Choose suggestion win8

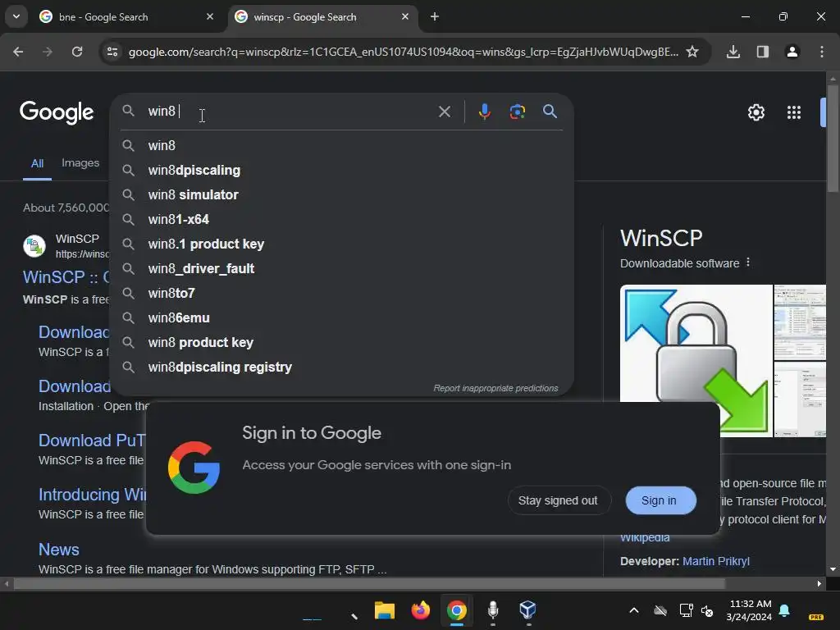tap(341, 145)
